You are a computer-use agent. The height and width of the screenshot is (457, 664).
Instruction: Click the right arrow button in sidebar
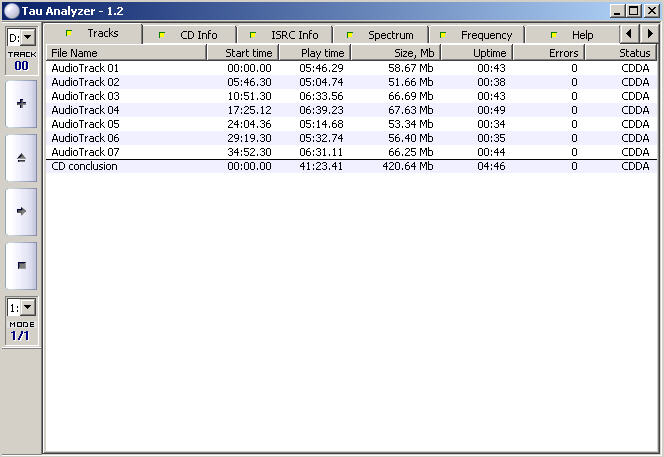[21, 211]
